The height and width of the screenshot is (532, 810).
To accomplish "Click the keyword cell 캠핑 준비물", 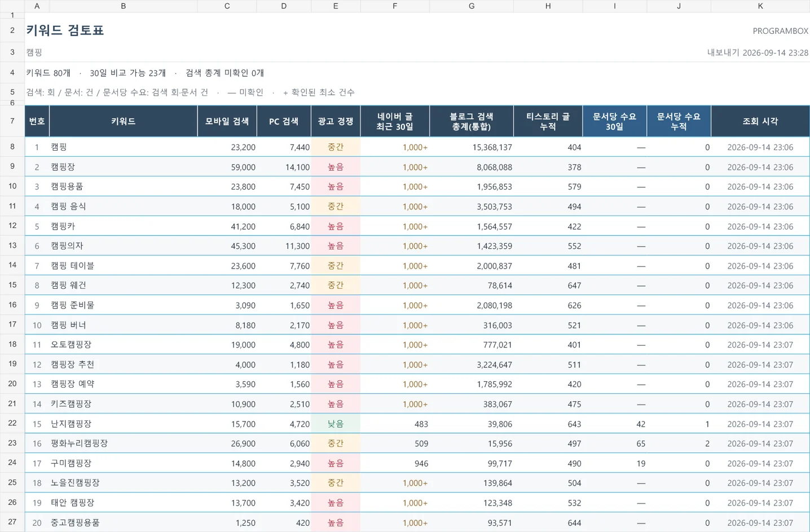I will 124,305.
